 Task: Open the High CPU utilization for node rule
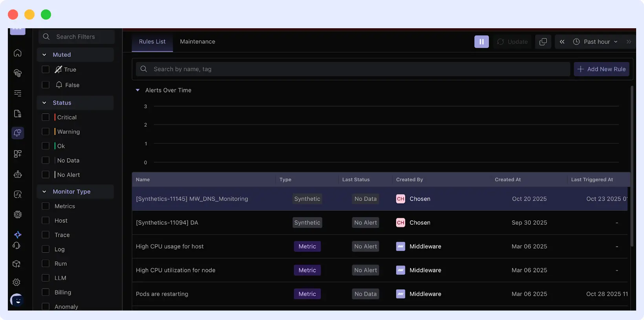click(176, 270)
